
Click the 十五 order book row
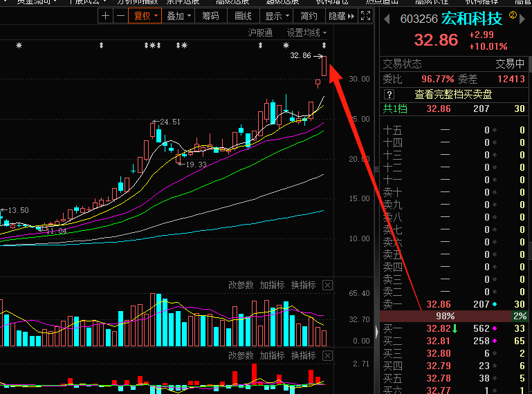454,130
